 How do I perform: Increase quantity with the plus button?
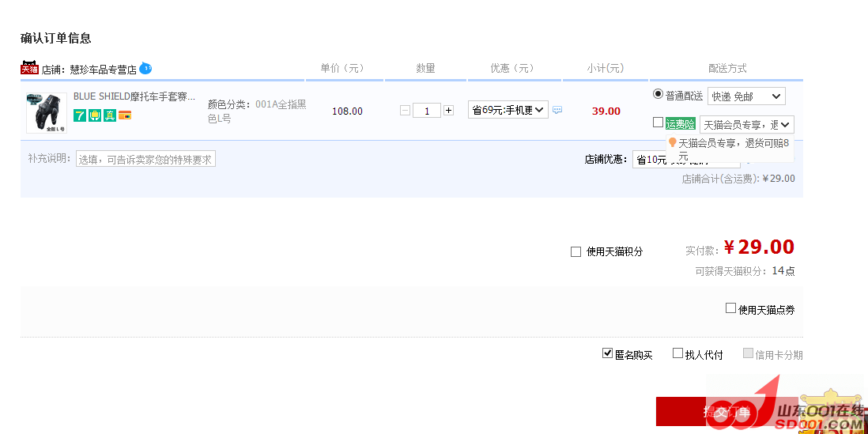point(449,111)
